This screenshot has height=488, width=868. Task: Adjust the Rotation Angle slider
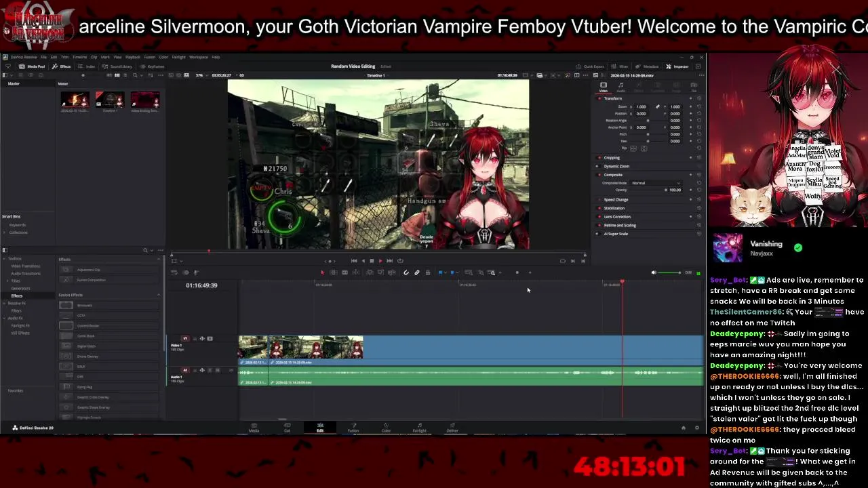tap(648, 121)
